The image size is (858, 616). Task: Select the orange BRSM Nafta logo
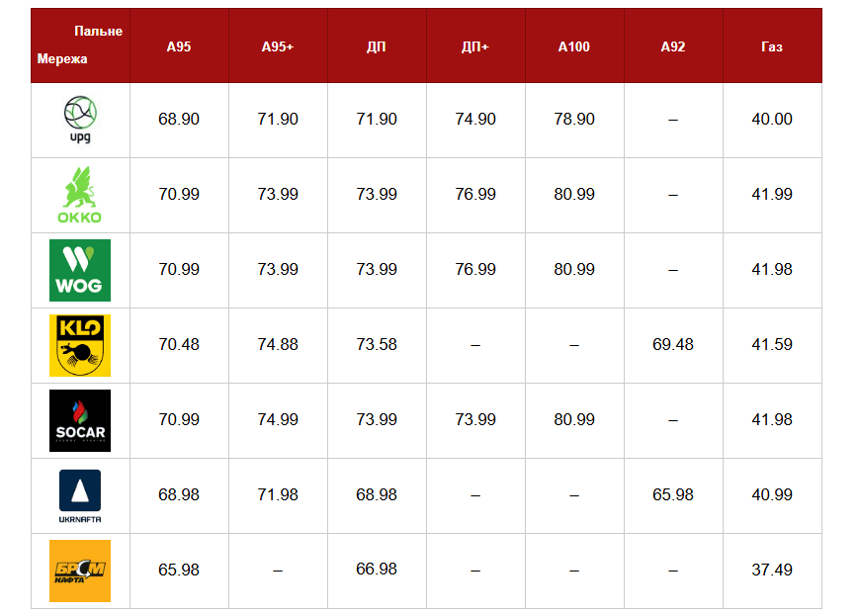tap(80, 571)
